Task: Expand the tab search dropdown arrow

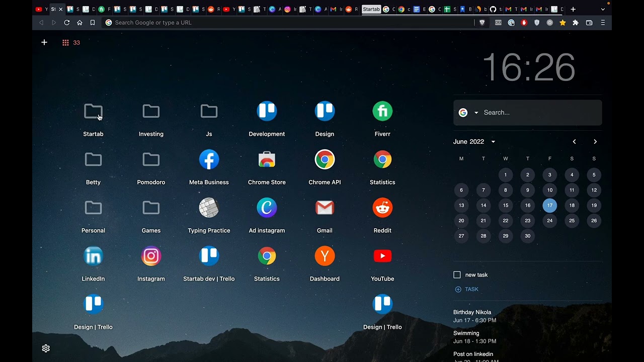Action: click(603, 9)
